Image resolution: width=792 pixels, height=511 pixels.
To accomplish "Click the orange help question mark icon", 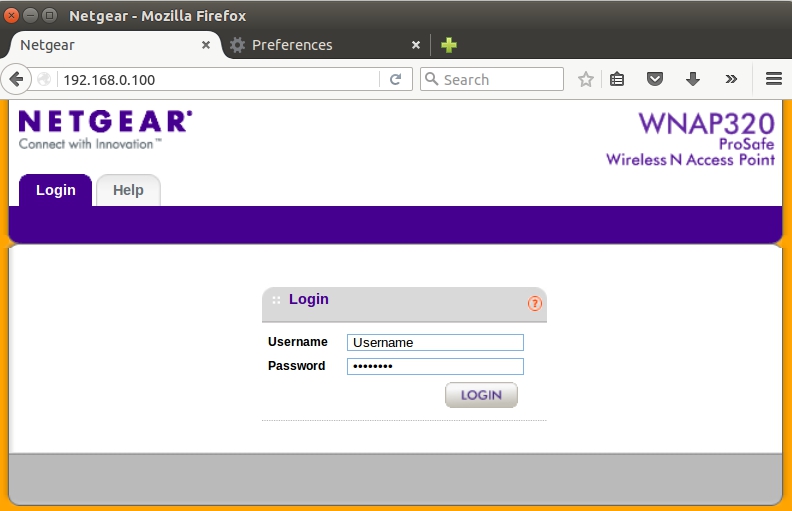I will 534,303.
